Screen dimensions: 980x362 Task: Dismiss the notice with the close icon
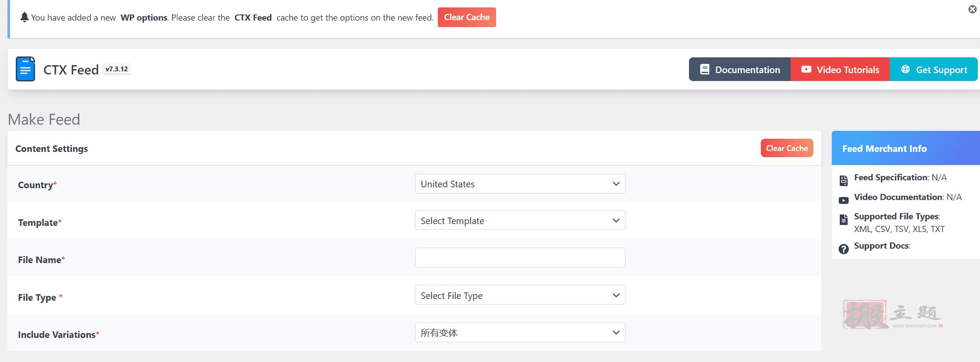coord(972,9)
